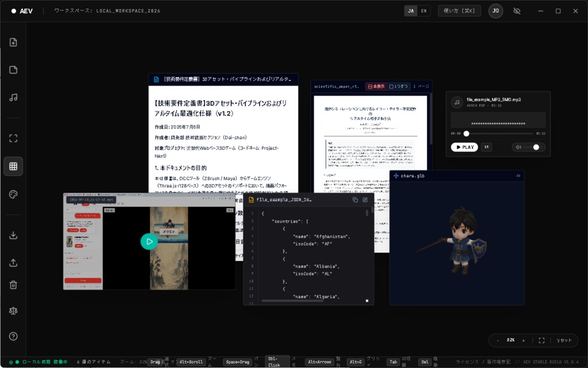
Task: Toggle the grid view sidebar button
Action: pyautogui.click(x=13, y=166)
